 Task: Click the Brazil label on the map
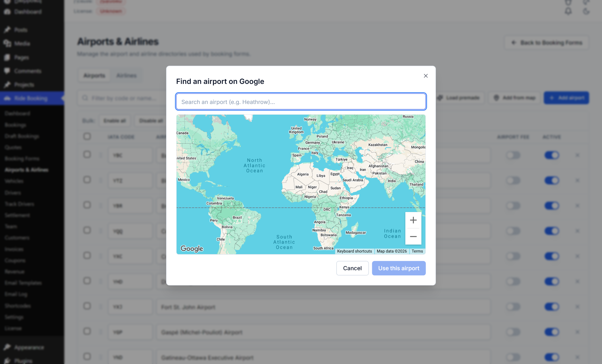coord(237,218)
